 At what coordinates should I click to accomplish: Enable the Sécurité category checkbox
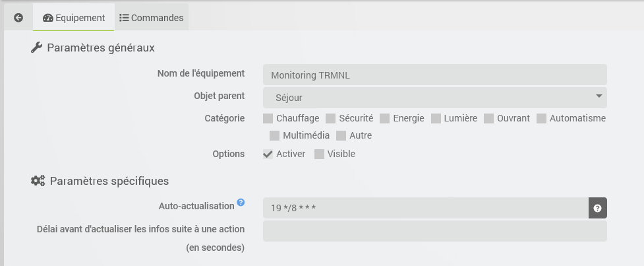(331, 119)
